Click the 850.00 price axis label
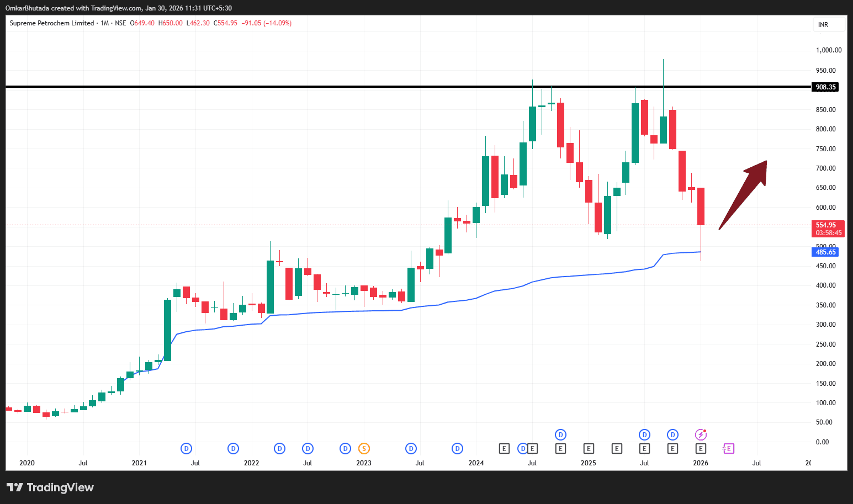Screen dimensions: 853x504 click(826, 110)
